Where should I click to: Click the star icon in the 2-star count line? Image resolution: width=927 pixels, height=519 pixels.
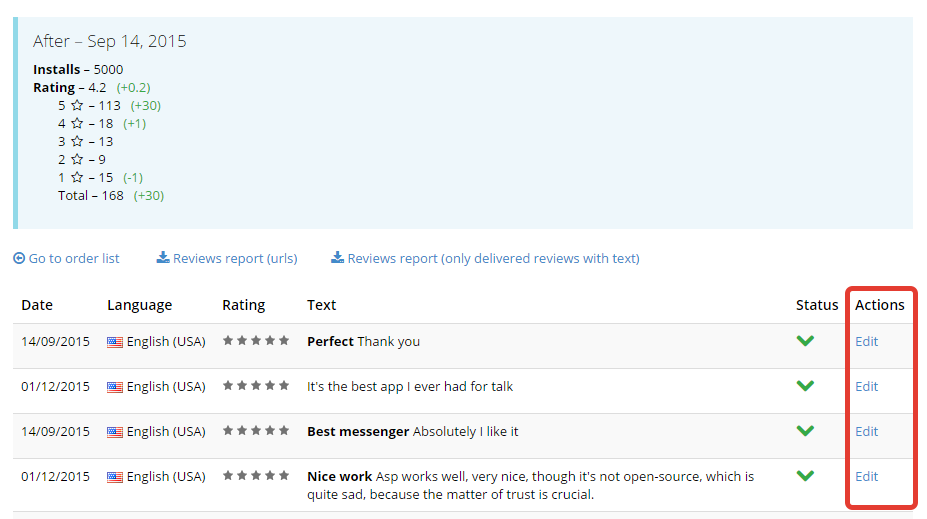(77, 159)
